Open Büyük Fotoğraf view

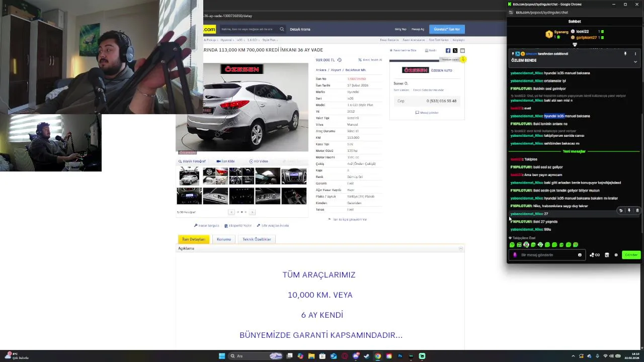192,161
